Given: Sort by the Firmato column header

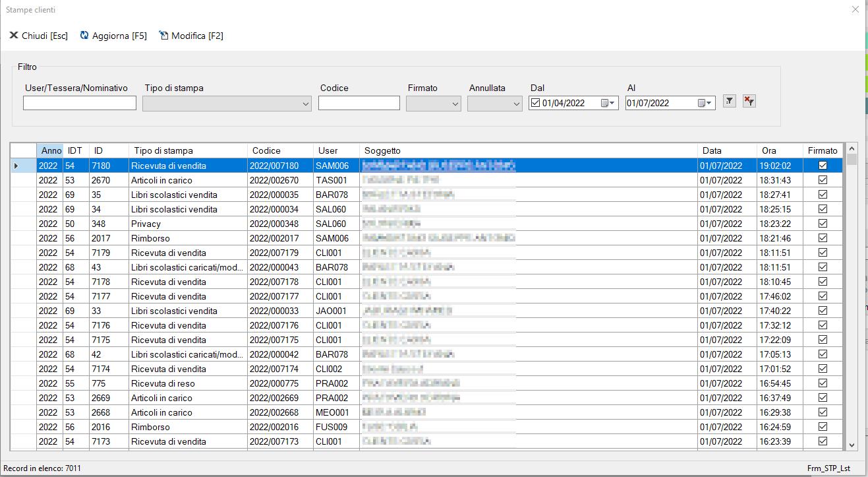Looking at the screenshot, I should tap(823, 150).
